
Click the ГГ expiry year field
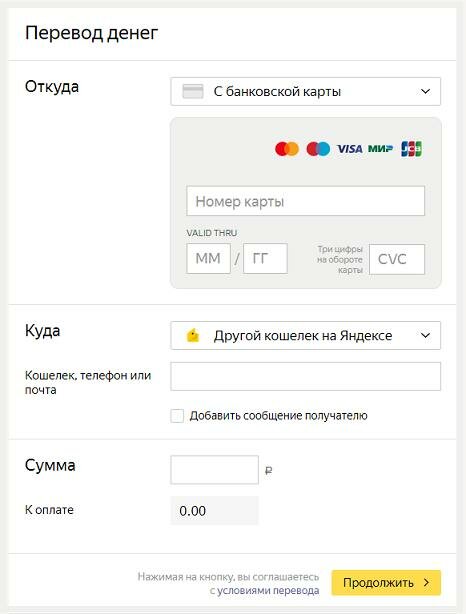coord(265,258)
